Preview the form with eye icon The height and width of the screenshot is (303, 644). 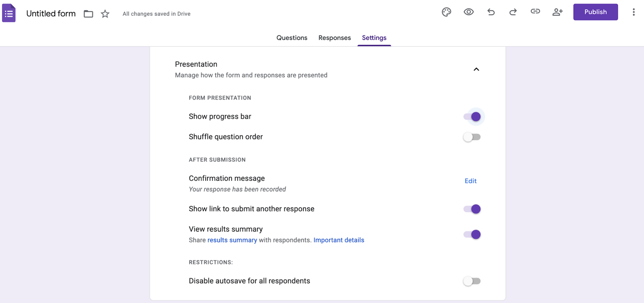469,12
